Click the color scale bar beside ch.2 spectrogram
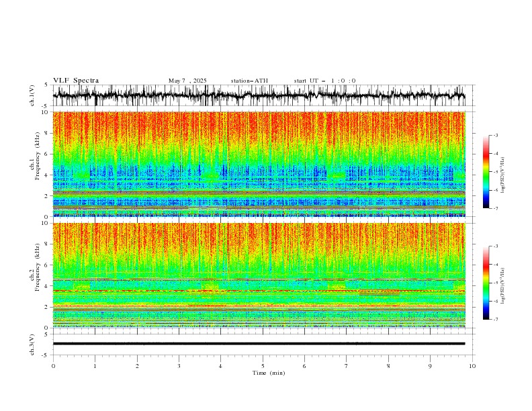Screen dimensions: 532x411 click(x=486, y=283)
